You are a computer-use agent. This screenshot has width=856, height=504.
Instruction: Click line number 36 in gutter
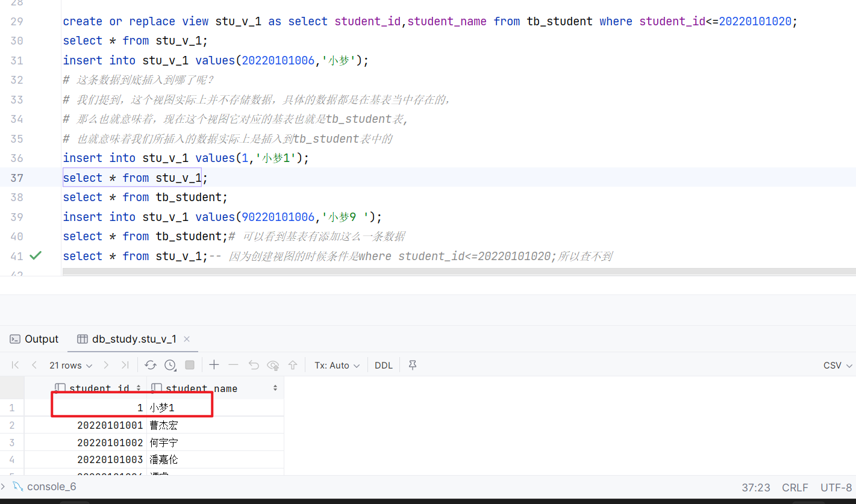point(17,158)
